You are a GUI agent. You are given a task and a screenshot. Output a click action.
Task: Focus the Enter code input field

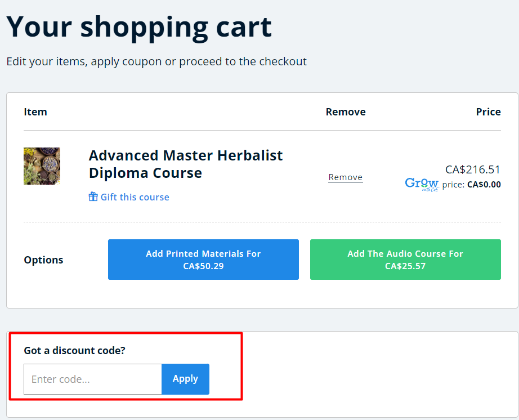pos(93,379)
